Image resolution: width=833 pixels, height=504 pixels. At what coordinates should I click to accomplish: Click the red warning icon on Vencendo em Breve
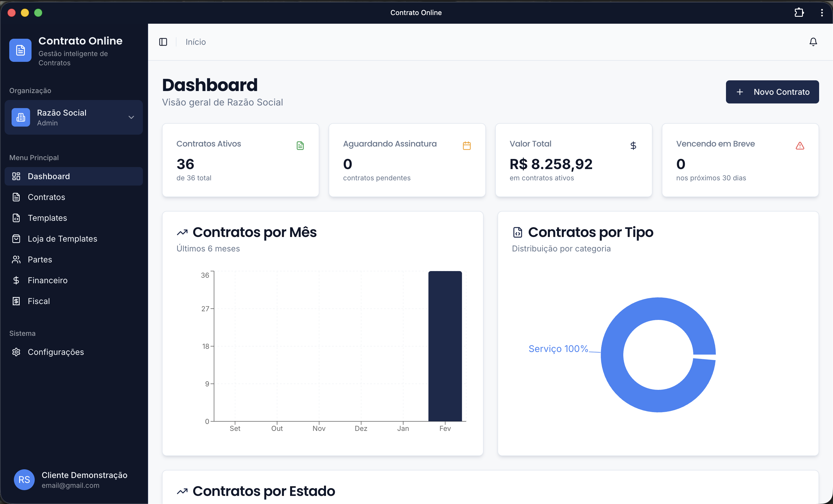[x=800, y=146]
